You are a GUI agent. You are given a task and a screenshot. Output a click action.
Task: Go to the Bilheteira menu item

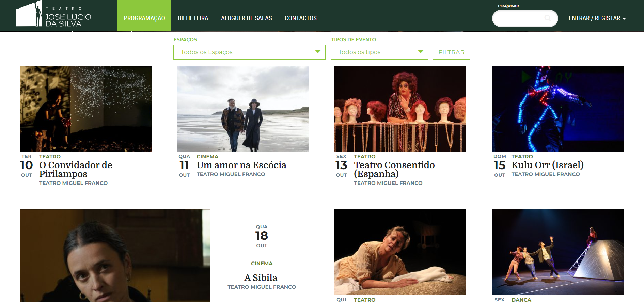pos(193,18)
